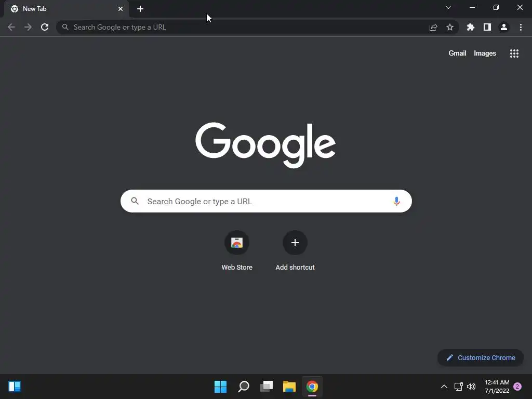Toggle the Chrome side panel

487,27
